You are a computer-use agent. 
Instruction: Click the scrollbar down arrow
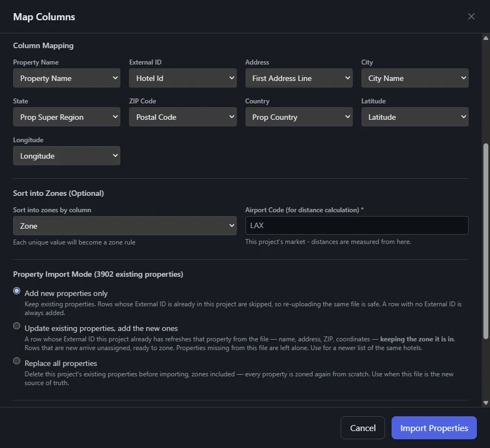486,403
